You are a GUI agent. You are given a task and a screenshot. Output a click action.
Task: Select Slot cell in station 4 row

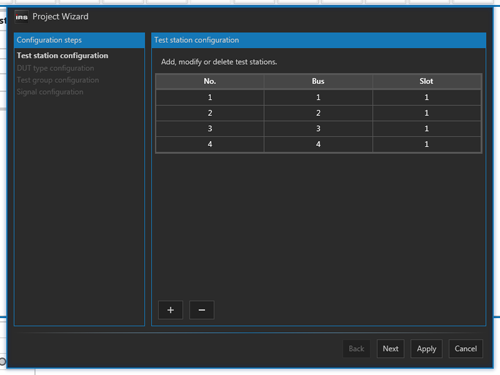point(426,144)
